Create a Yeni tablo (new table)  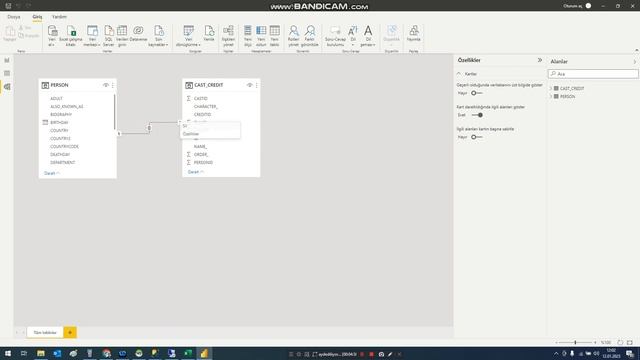coord(275,36)
